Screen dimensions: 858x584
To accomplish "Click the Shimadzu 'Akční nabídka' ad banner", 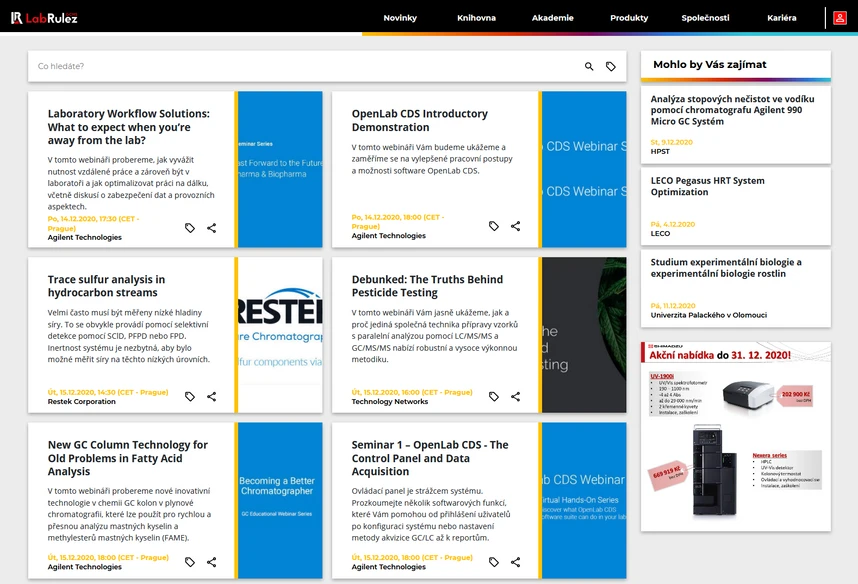I will point(736,436).
